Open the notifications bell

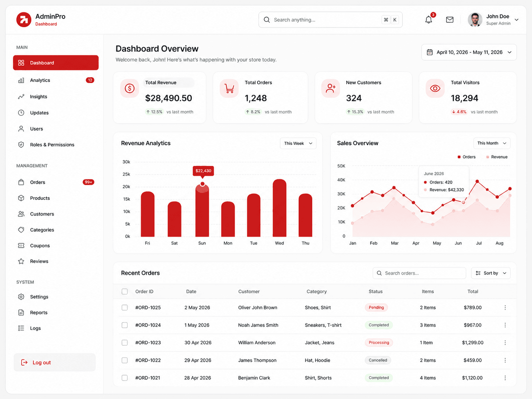coord(428,20)
